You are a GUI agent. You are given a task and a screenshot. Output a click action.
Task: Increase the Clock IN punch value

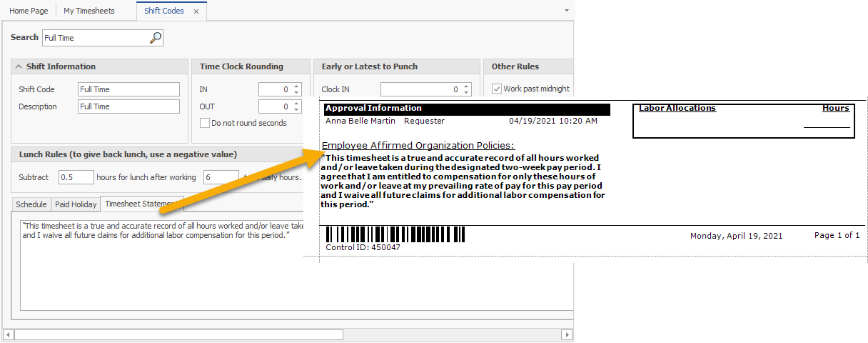(467, 86)
